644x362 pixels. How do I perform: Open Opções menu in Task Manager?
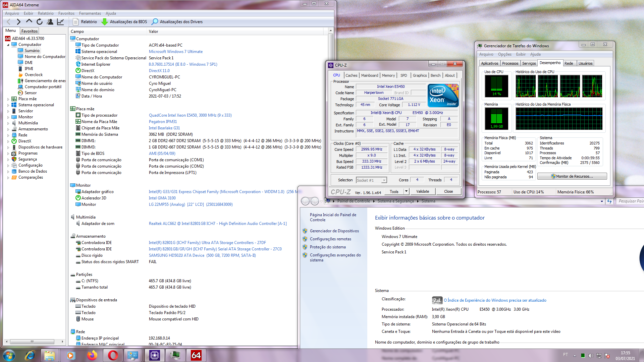tap(504, 54)
